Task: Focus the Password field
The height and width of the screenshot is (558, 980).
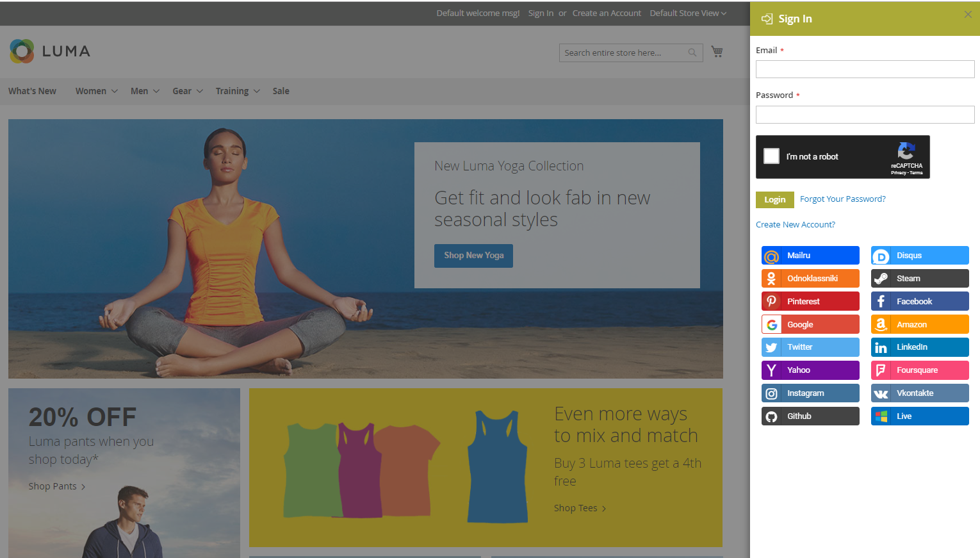Action: (865, 115)
